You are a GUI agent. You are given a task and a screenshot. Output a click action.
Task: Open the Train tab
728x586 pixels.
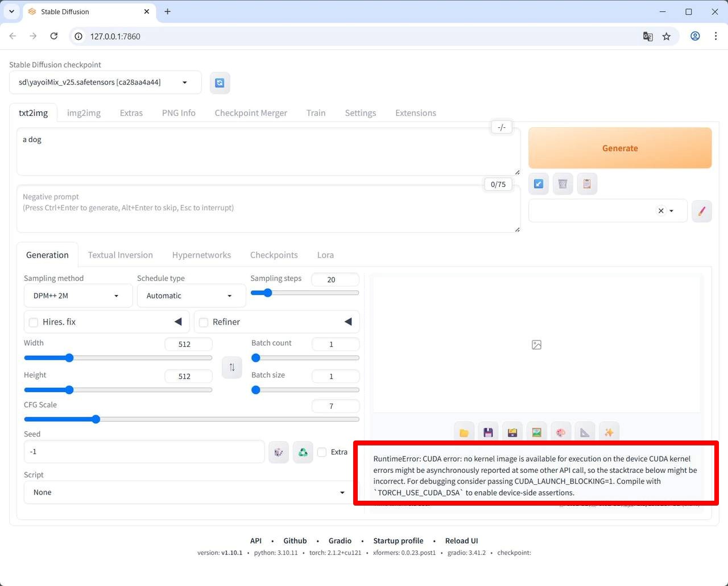(x=316, y=113)
